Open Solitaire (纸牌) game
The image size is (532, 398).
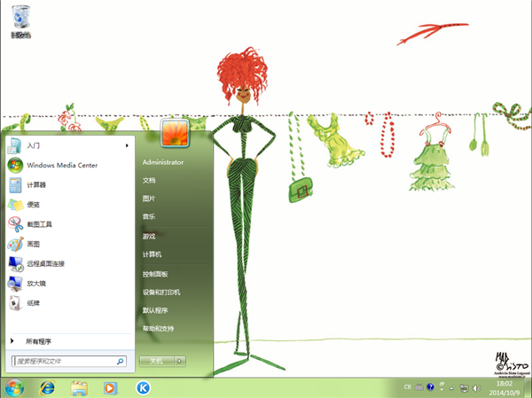coord(33,303)
